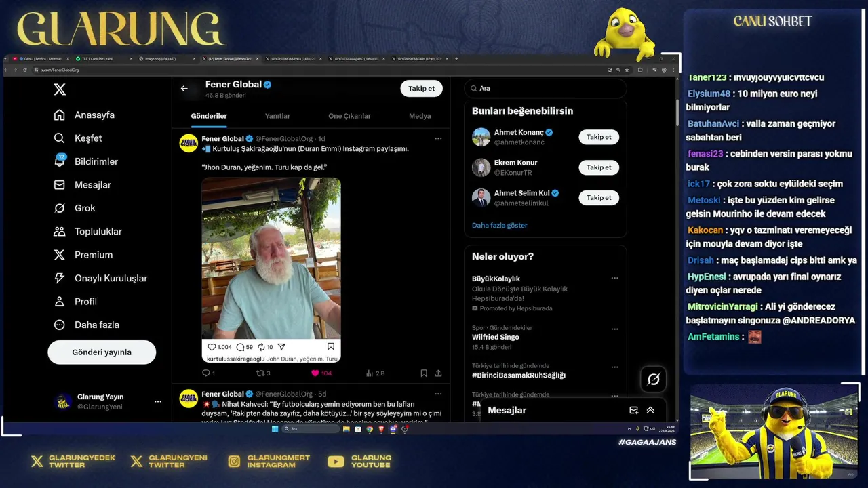This screenshot has width=868, height=488.
Task: Open Daha fazla göster link
Action: tap(500, 225)
